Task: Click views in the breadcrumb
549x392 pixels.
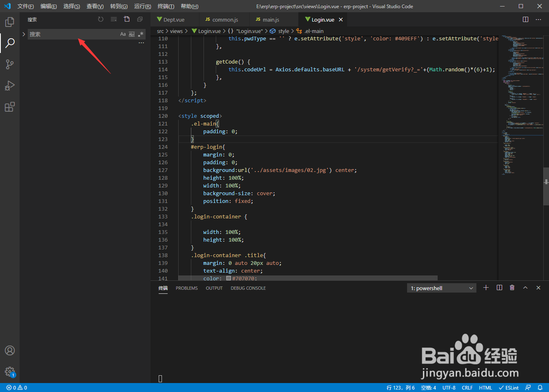Action: (176, 31)
